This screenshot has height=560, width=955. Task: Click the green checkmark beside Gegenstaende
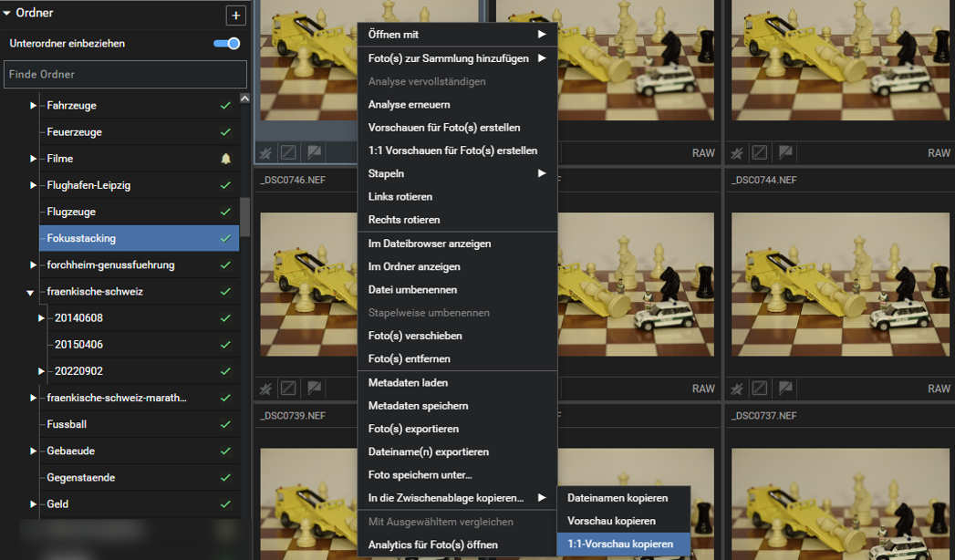(x=225, y=478)
